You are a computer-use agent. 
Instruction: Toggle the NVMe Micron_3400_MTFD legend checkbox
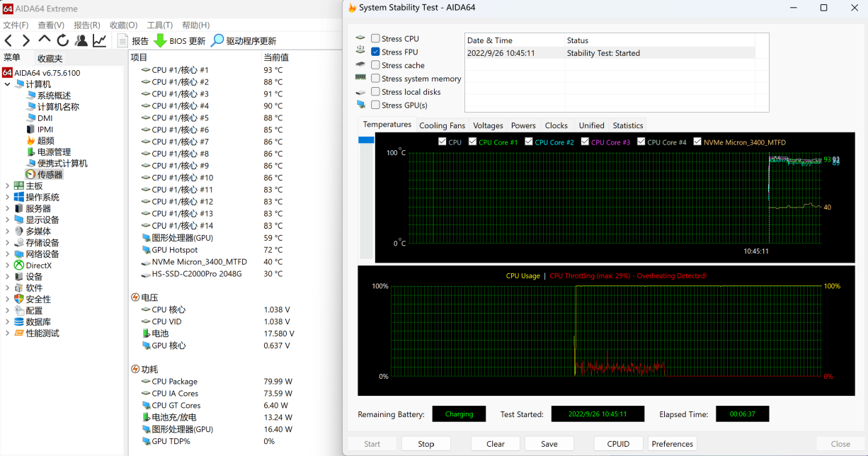pyautogui.click(x=697, y=142)
